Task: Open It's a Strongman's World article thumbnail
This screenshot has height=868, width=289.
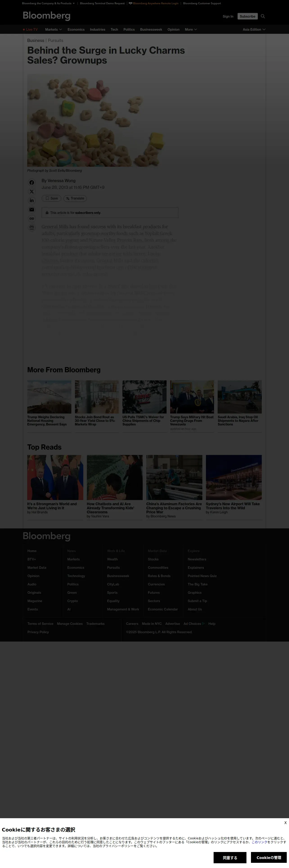Action: click(55, 477)
